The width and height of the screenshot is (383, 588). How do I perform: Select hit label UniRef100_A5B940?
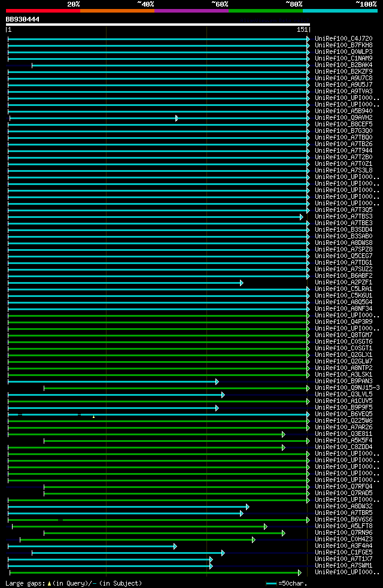[x=344, y=111]
